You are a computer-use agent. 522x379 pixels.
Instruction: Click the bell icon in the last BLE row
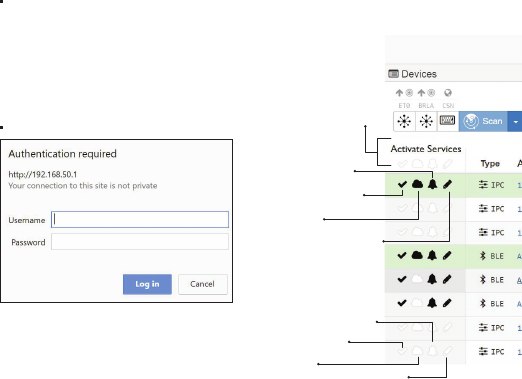[432, 303]
